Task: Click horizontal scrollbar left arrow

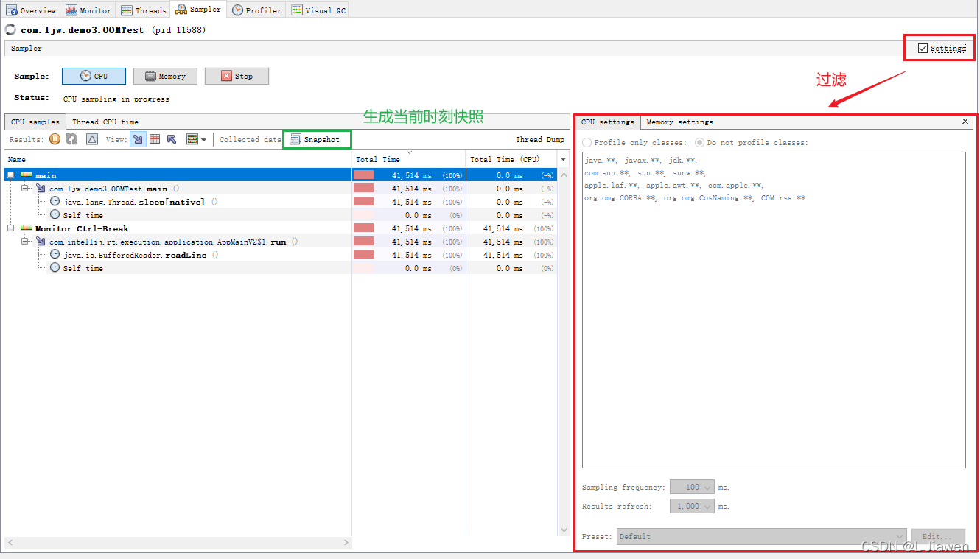Action: [x=10, y=543]
